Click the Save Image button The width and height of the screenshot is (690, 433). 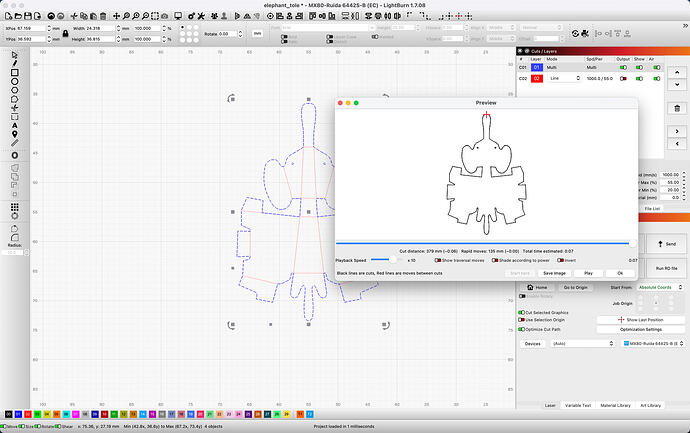pyautogui.click(x=554, y=272)
